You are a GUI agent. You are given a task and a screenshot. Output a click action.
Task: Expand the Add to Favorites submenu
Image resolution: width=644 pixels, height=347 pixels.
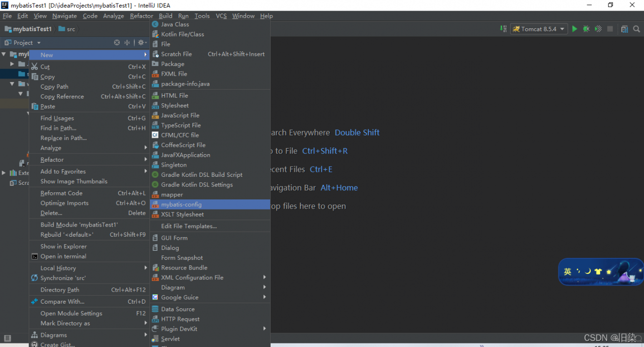[x=89, y=171]
